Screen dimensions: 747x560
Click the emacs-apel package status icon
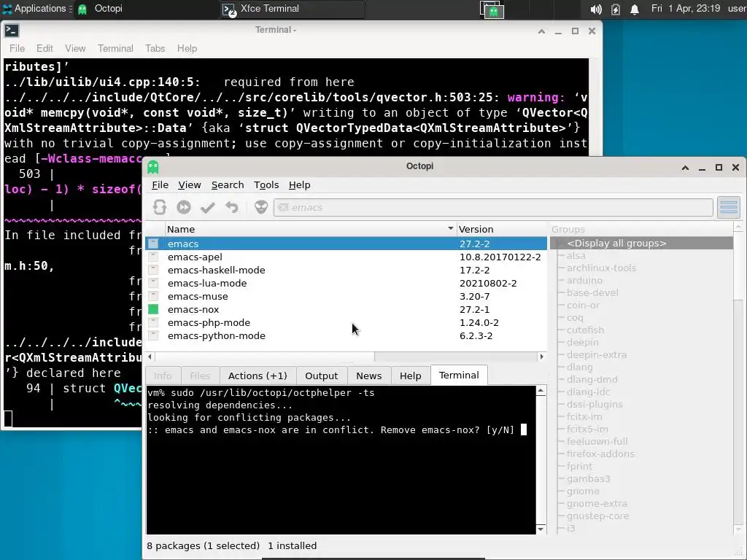pos(153,257)
